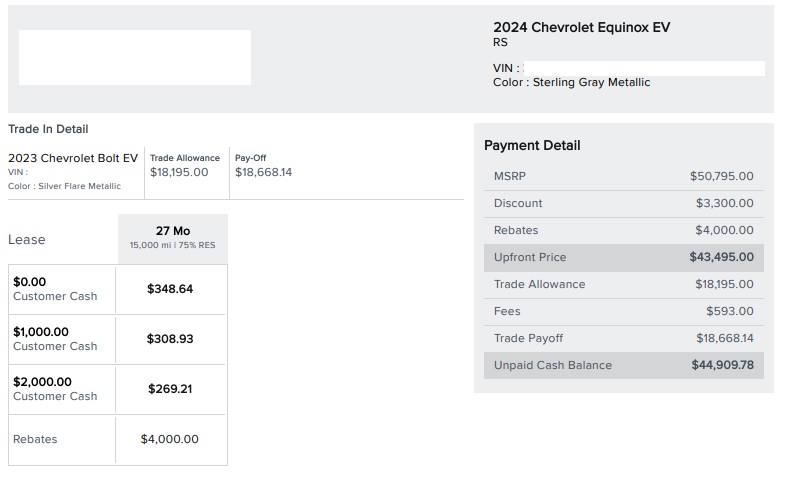Click the $4,000.00 rebates value in lease table
Screen dimensions: 788x483
click(x=169, y=439)
